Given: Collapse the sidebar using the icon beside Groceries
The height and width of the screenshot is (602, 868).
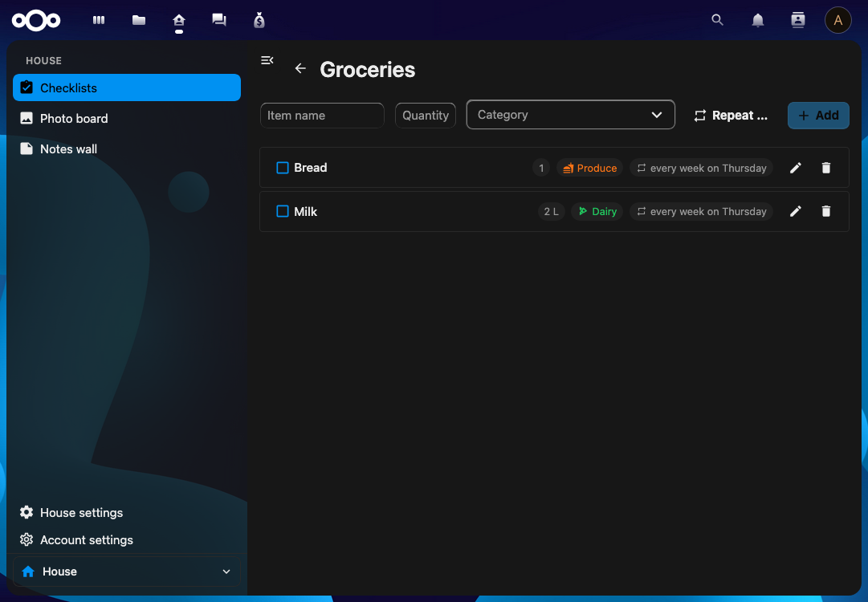Looking at the screenshot, I should [267, 60].
